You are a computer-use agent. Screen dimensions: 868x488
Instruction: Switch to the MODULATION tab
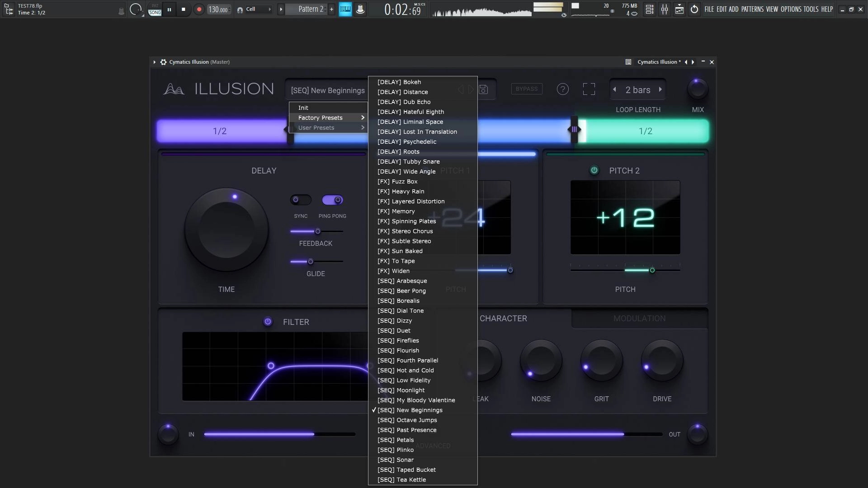click(639, 319)
